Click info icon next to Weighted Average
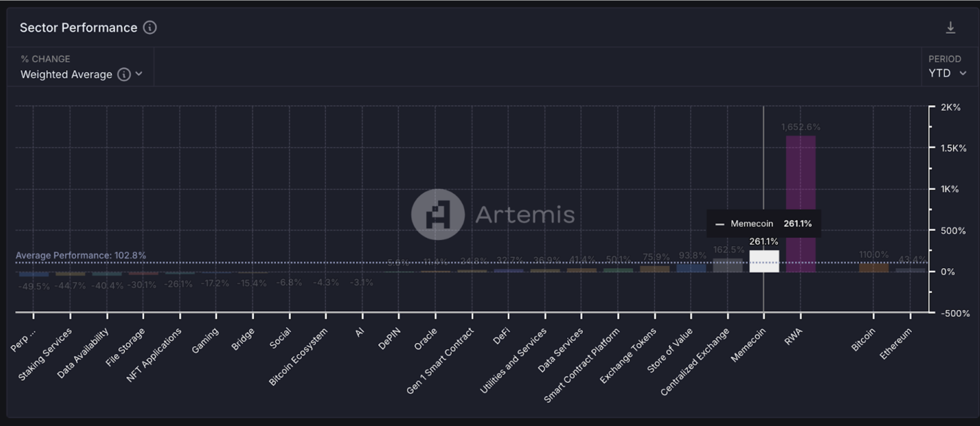This screenshot has width=980, height=426. [124, 75]
